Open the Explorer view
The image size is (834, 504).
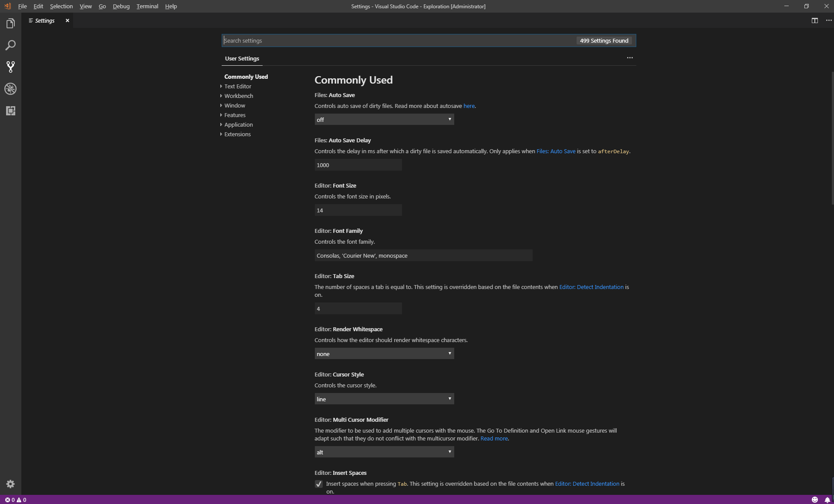10,23
